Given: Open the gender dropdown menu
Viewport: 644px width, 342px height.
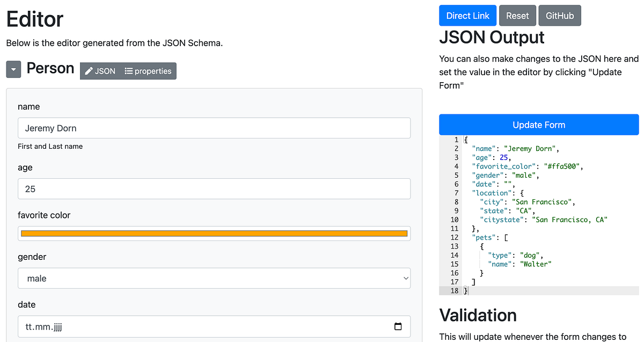Looking at the screenshot, I should pos(214,278).
